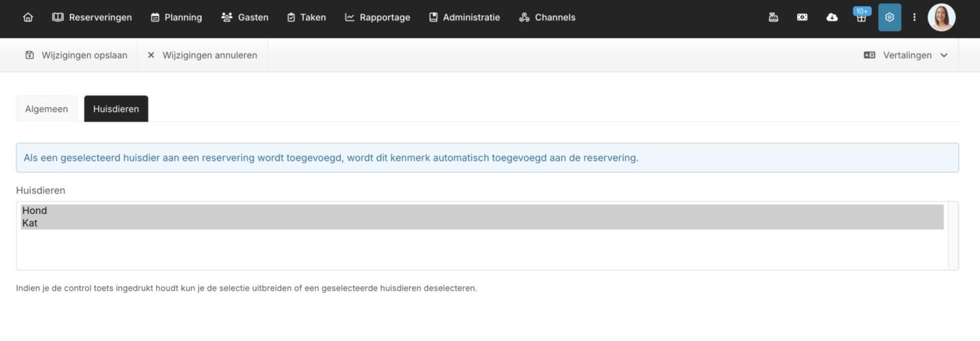Open the Planning menu

[x=176, y=18]
